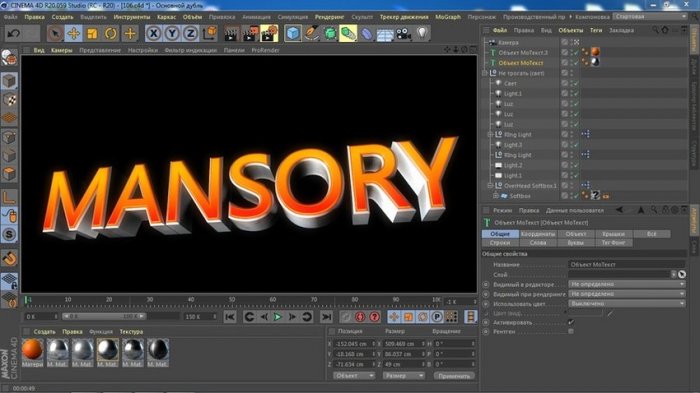Screen dimensions: 700x393
Task: Render the active view clapperboard icon
Action: tap(231, 33)
